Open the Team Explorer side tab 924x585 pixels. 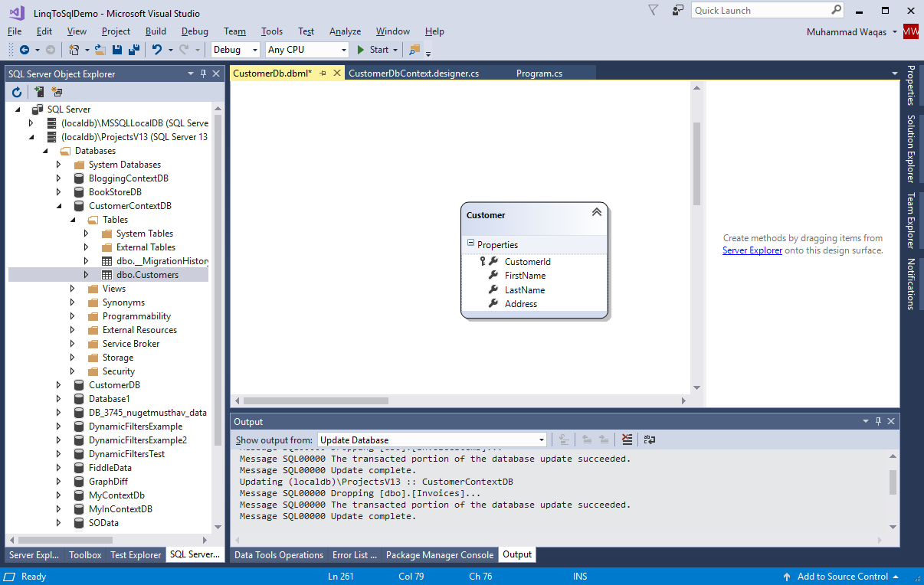click(911, 221)
